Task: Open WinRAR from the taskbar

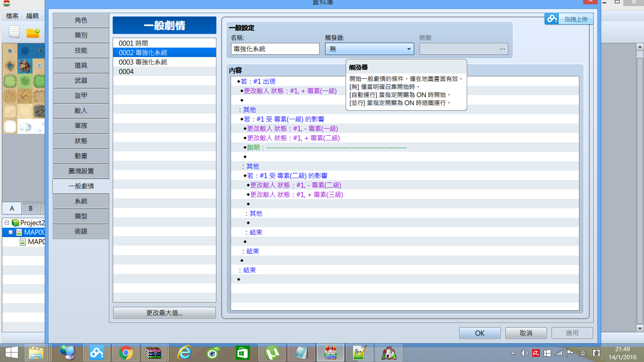Action: tap(155, 353)
